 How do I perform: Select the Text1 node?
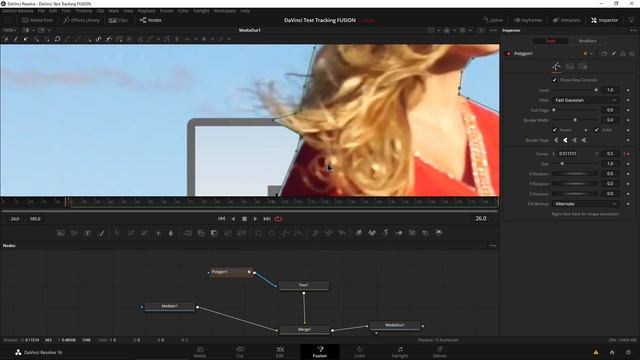pyautogui.click(x=304, y=285)
